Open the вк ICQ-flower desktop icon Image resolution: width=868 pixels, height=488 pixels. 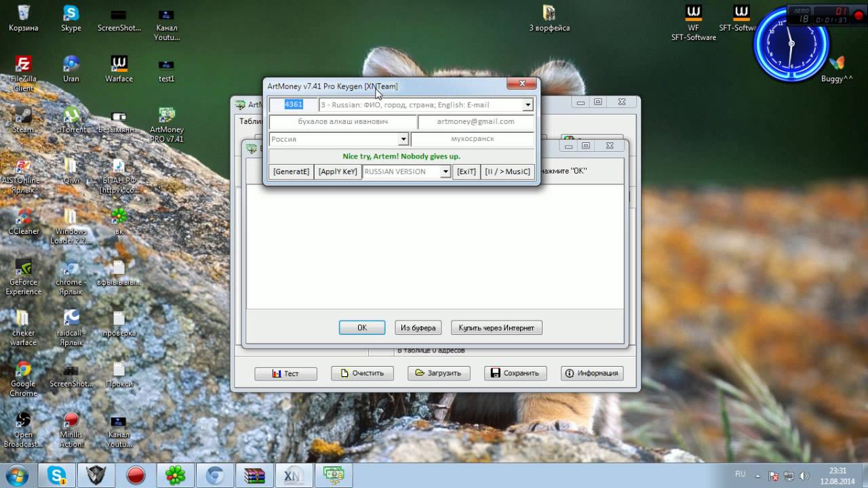pos(119,221)
